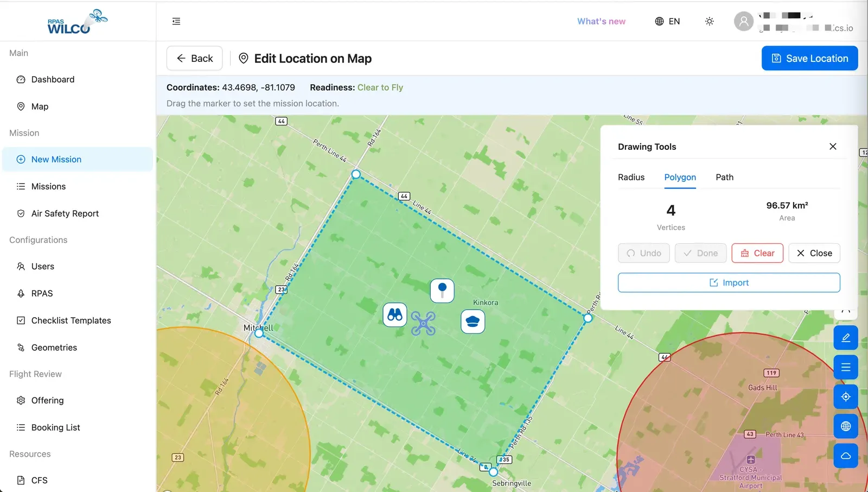Select the polygon vertex at Mitchell
This screenshot has height=492, width=868.
(x=259, y=333)
